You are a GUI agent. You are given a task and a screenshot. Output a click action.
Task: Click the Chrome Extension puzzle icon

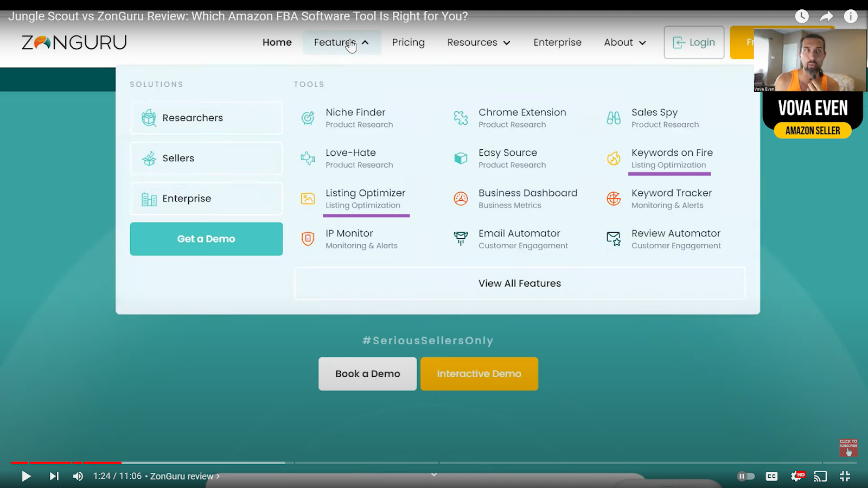(461, 118)
